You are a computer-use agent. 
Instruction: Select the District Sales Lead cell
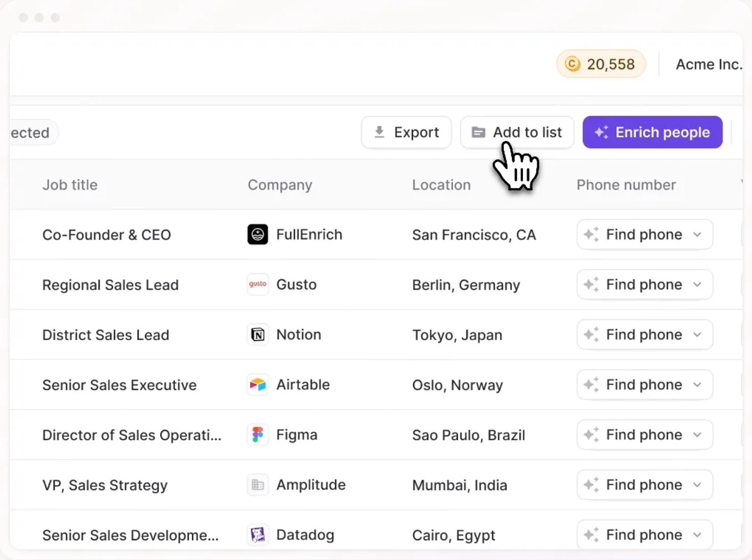click(106, 335)
